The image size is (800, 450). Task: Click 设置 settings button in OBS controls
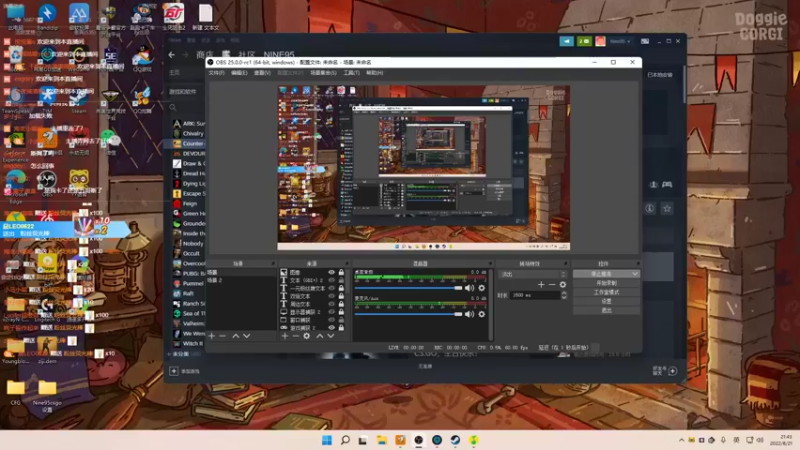point(606,301)
